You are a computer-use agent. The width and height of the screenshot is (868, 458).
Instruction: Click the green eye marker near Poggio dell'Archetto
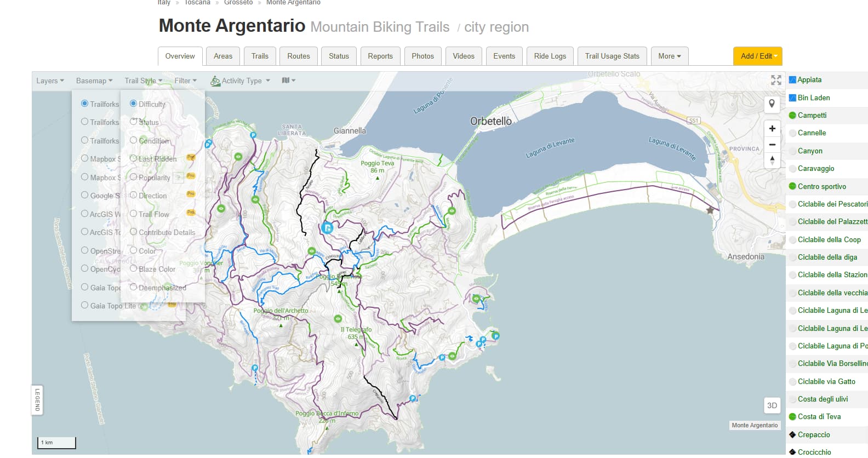click(x=338, y=318)
